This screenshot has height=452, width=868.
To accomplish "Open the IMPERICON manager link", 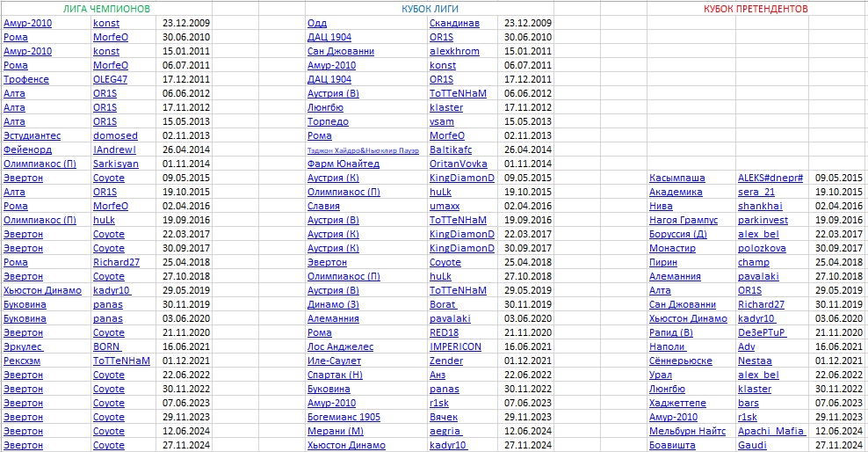I will (x=456, y=346).
